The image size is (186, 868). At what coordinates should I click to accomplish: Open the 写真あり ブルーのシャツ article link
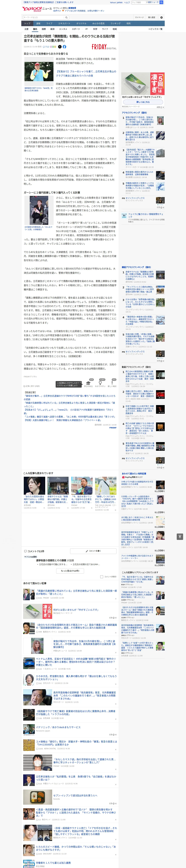(86, 73)
